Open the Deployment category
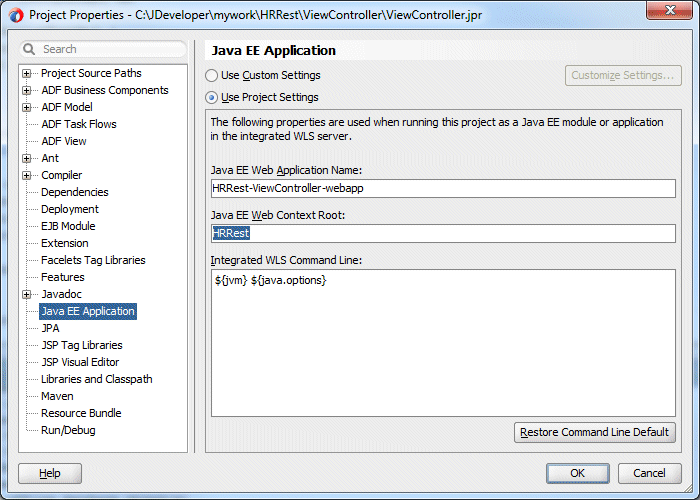Image resolution: width=700 pixels, height=500 pixels. (70, 209)
